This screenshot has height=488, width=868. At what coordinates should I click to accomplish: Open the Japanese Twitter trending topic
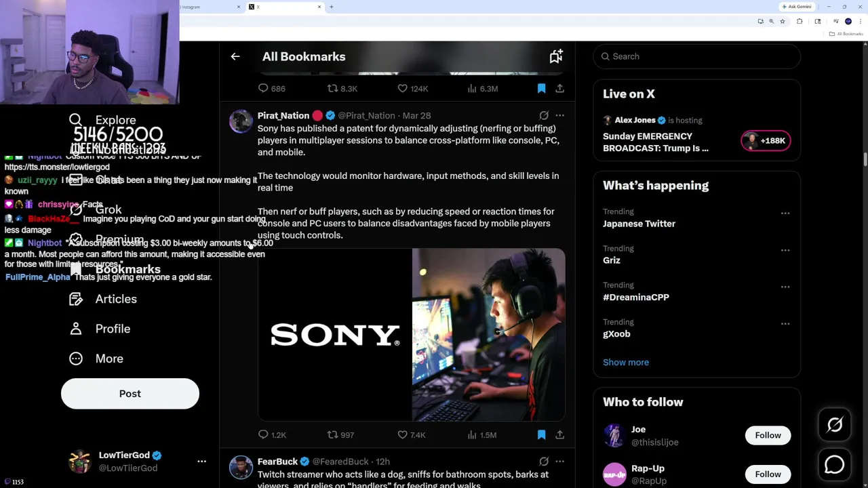(639, 224)
